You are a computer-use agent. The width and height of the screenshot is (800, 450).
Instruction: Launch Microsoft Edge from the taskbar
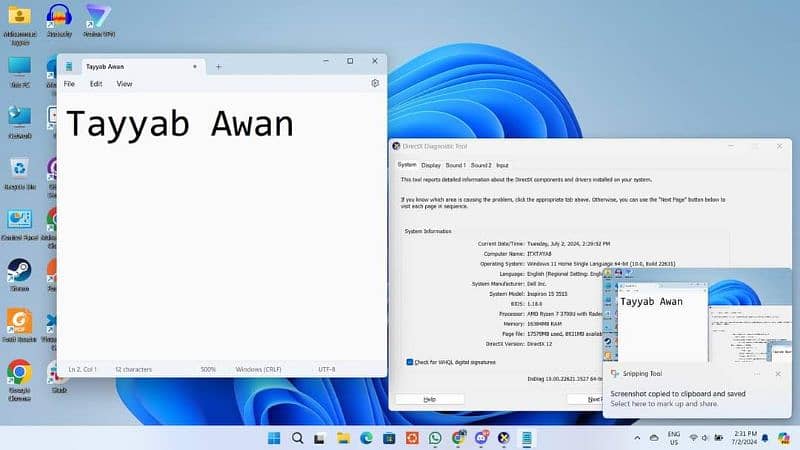tap(366, 438)
